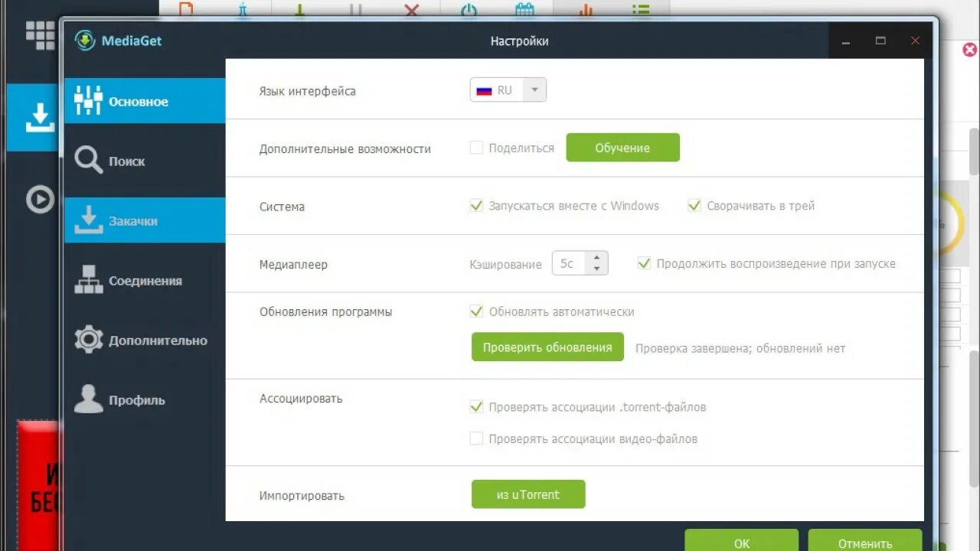
Task: Click the MediaGet logo icon
Action: point(84,41)
